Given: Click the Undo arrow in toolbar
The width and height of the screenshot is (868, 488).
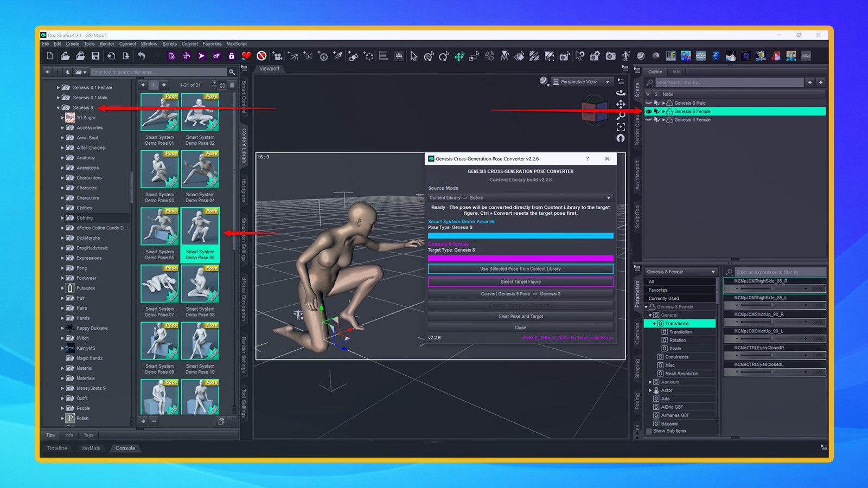Looking at the screenshot, I should pos(142,56).
